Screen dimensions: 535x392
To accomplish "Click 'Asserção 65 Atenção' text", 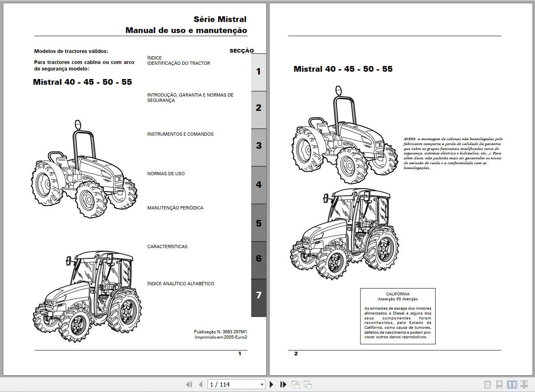I will (x=398, y=299).
